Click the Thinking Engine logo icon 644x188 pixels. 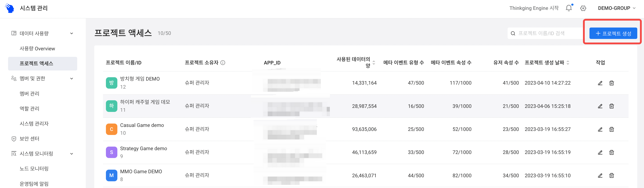(10, 8)
